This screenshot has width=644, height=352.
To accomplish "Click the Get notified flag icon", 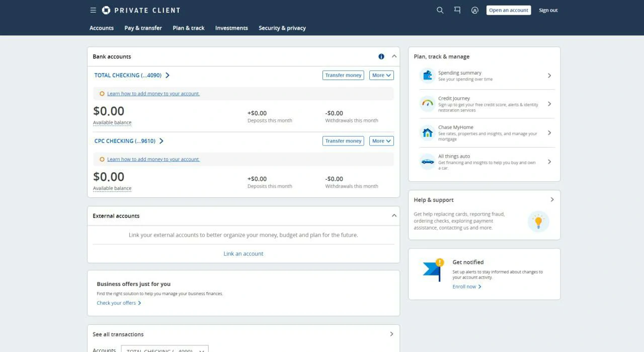I will tap(433, 270).
